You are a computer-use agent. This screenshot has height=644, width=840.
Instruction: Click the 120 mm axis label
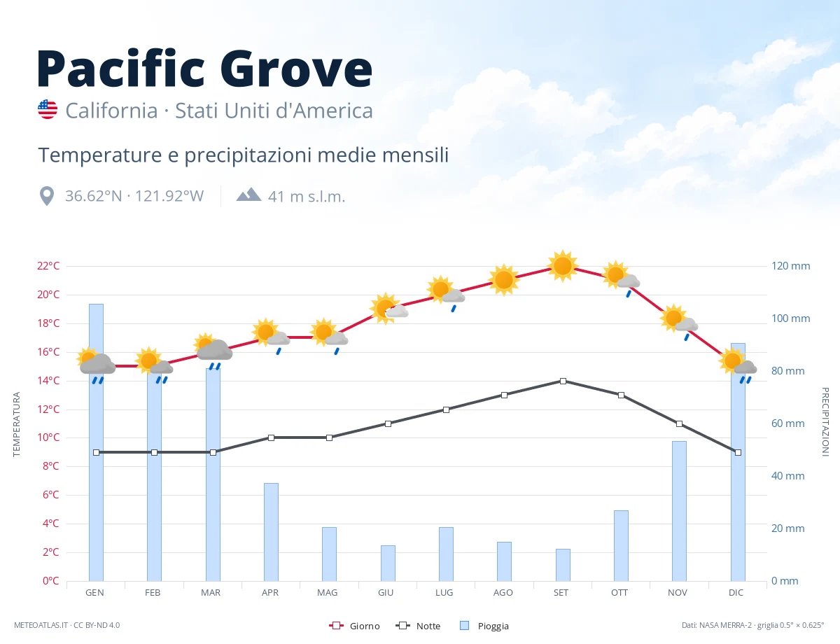pos(791,266)
